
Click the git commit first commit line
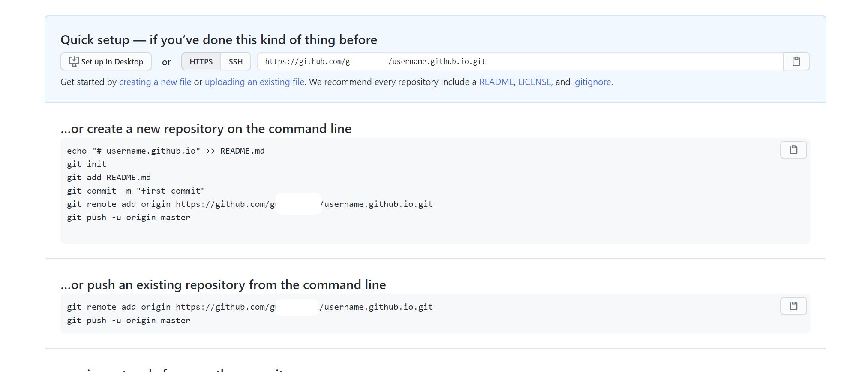pos(136,191)
